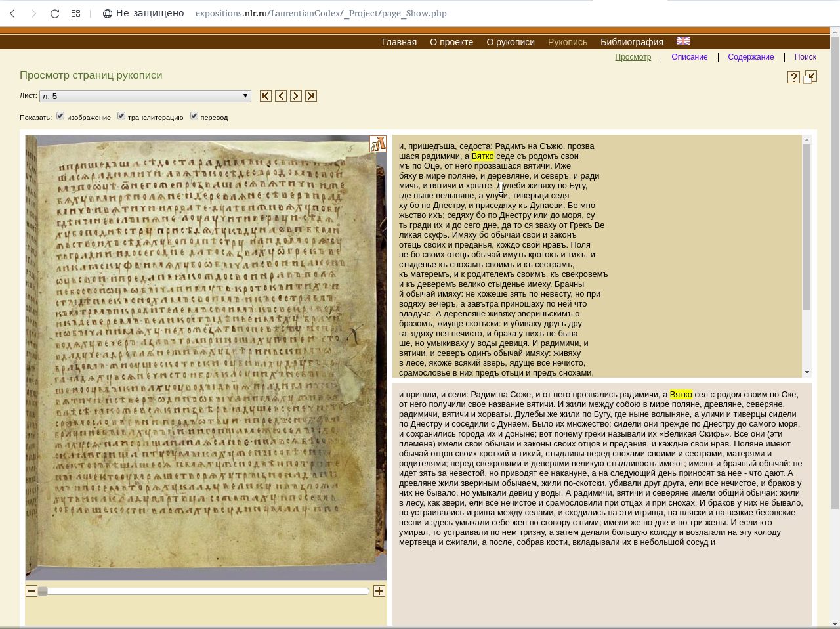Toggle the перевод checkbox

coord(194,116)
